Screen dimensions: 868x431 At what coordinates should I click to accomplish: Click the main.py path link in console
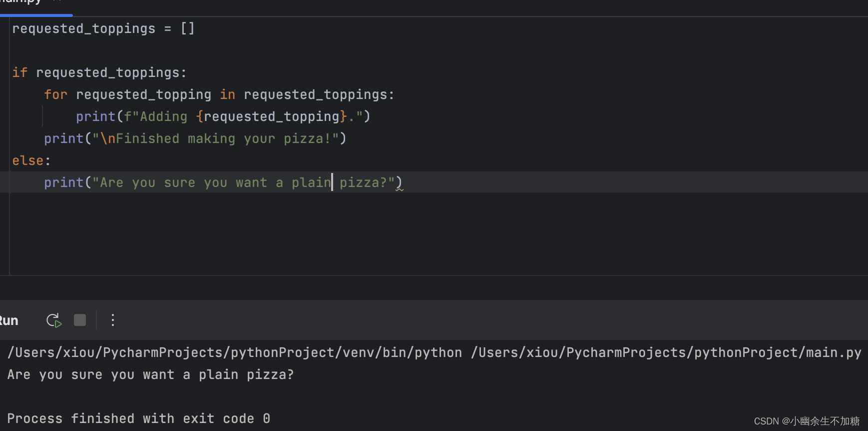pos(666,352)
